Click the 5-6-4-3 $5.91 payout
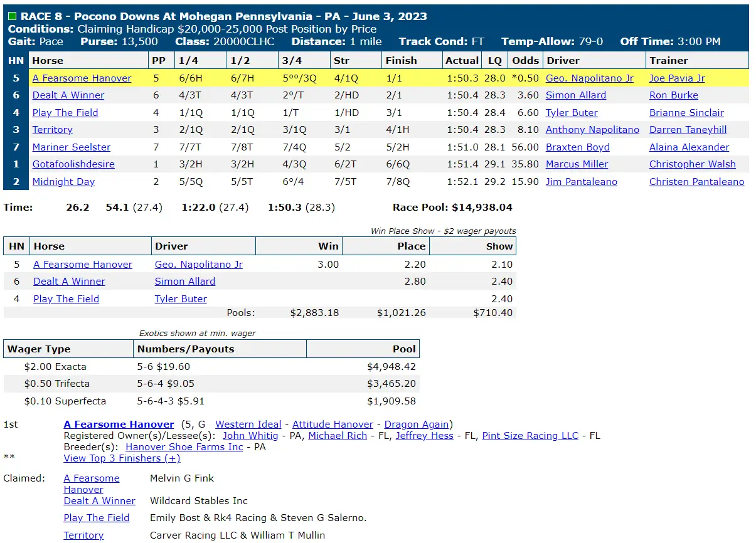The height and width of the screenshot is (543, 756). (171, 401)
